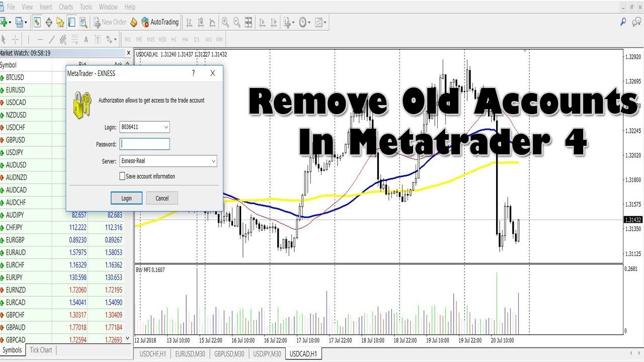Click the Cancel button in dialog

(162, 198)
